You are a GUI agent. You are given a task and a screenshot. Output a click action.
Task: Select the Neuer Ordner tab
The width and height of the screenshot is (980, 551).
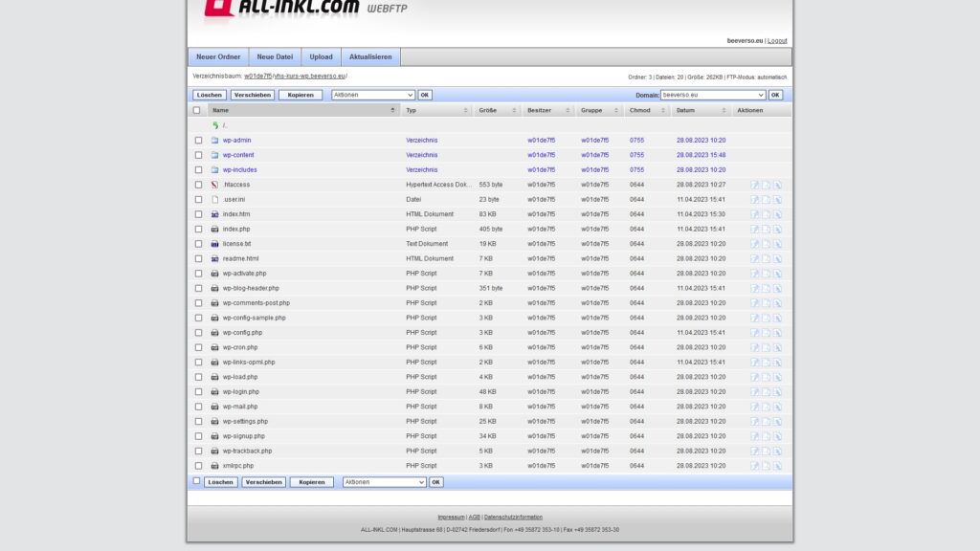[x=218, y=56]
